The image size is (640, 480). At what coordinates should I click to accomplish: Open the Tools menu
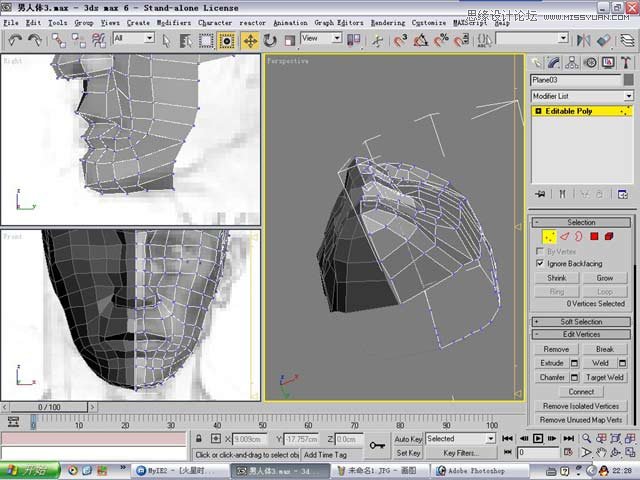(x=58, y=23)
